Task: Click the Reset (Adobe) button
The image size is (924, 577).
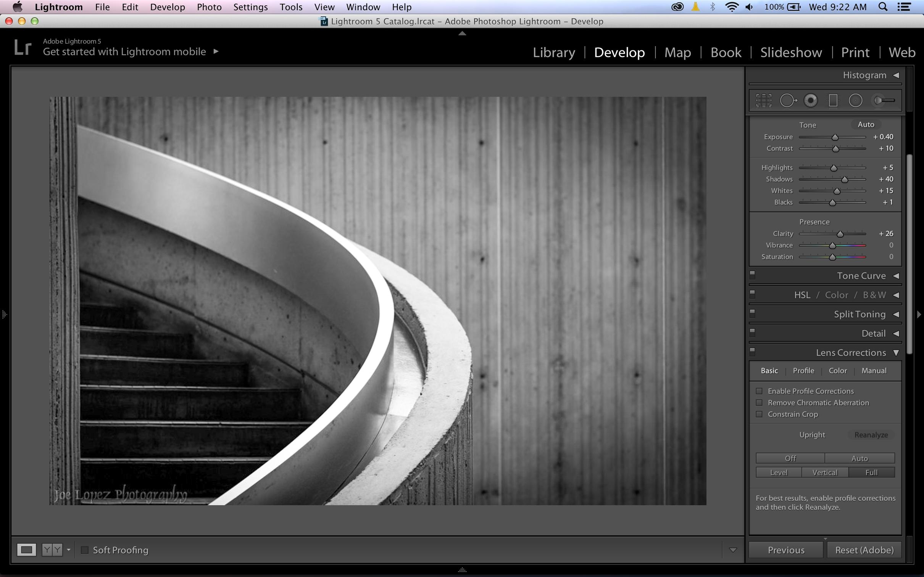Action: (x=864, y=550)
